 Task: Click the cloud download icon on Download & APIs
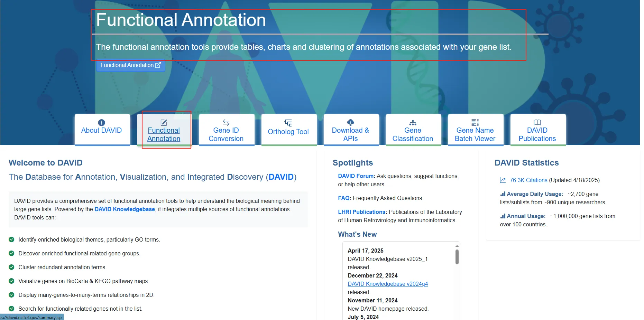pyautogui.click(x=350, y=122)
